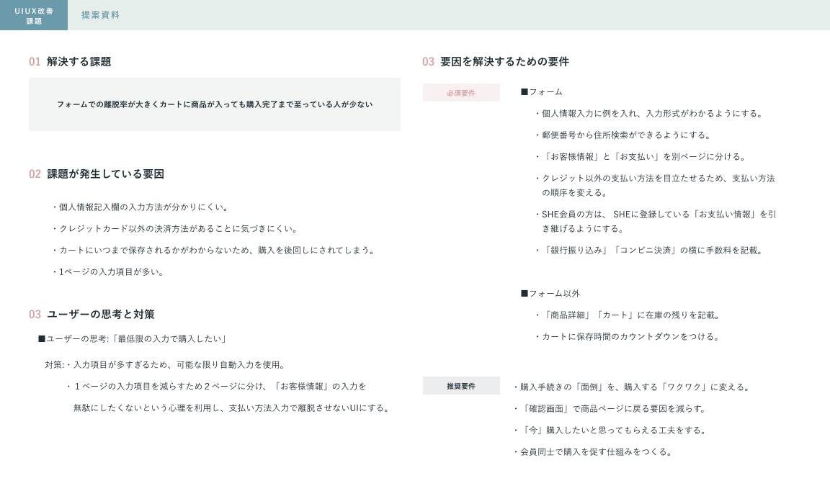The image size is (830, 504).
Task: Click the 解決する課題 heading
Action: (79, 62)
